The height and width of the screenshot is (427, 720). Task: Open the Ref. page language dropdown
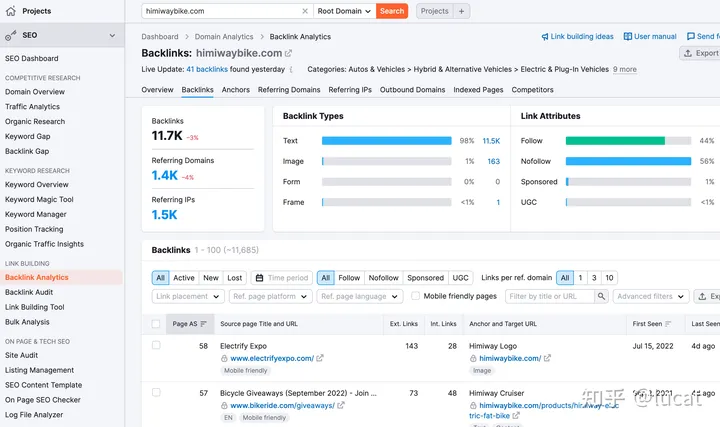(x=360, y=297)
